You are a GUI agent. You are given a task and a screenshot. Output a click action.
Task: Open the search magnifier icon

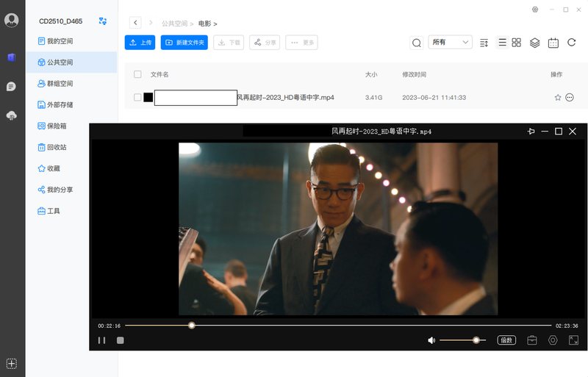[416, 43]
